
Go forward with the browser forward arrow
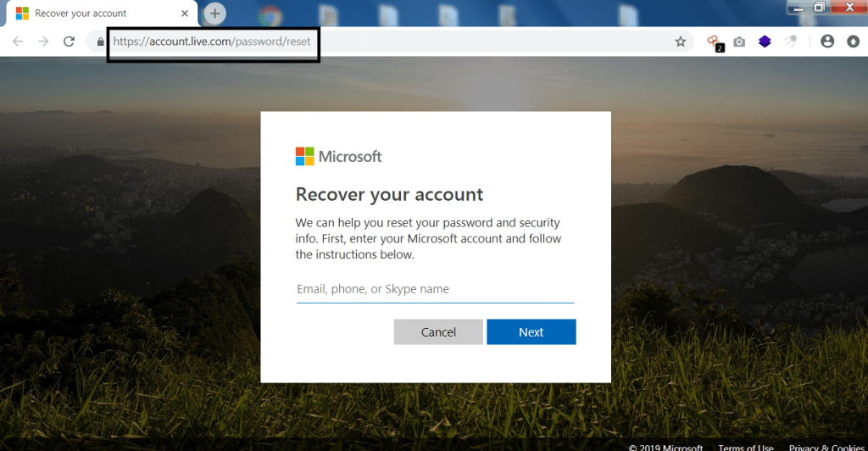[x=43, y=42]
